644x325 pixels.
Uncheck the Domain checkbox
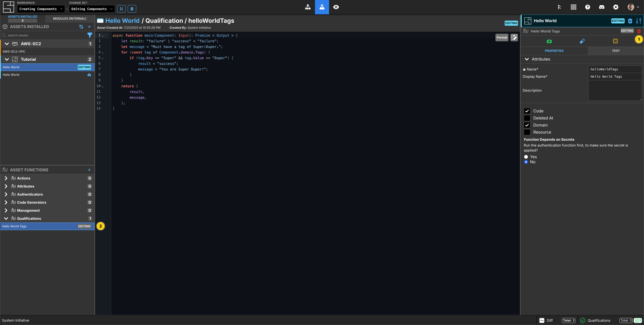(527, 125)
